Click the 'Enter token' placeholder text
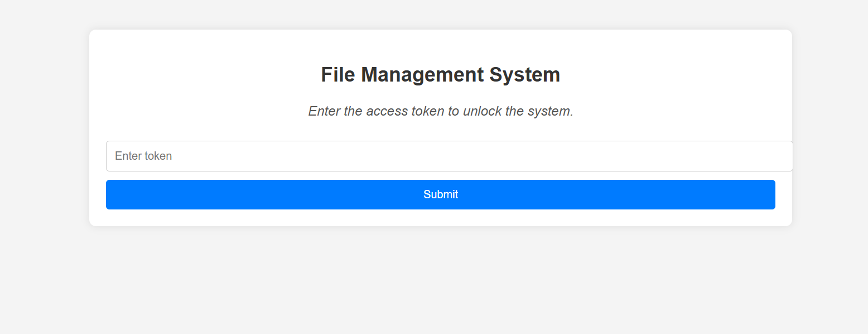 click(143, 156)
